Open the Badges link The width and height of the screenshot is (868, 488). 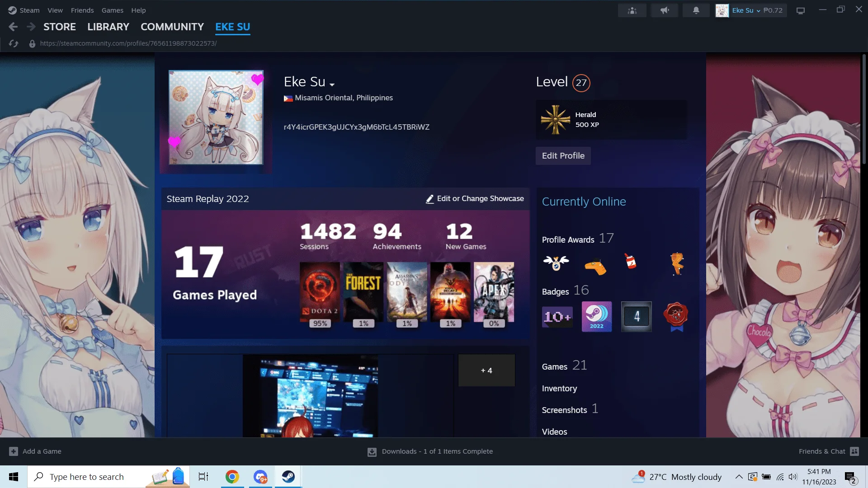556,292
